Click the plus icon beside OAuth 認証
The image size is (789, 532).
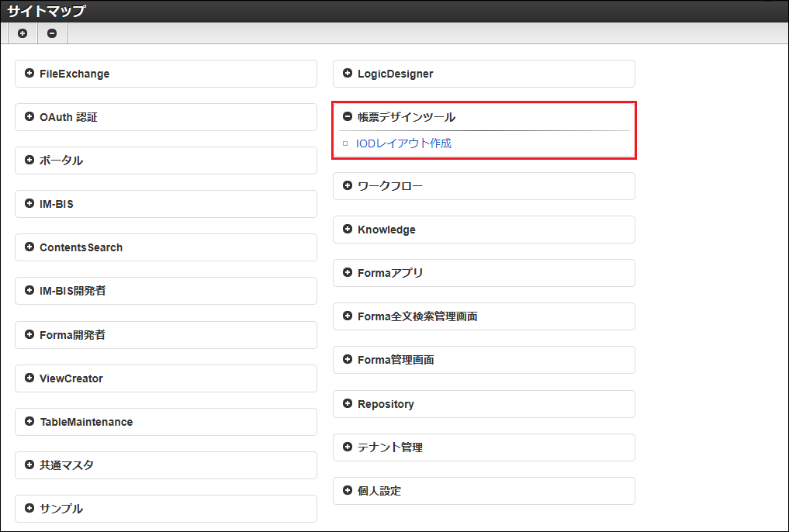[x=29, y=117]
